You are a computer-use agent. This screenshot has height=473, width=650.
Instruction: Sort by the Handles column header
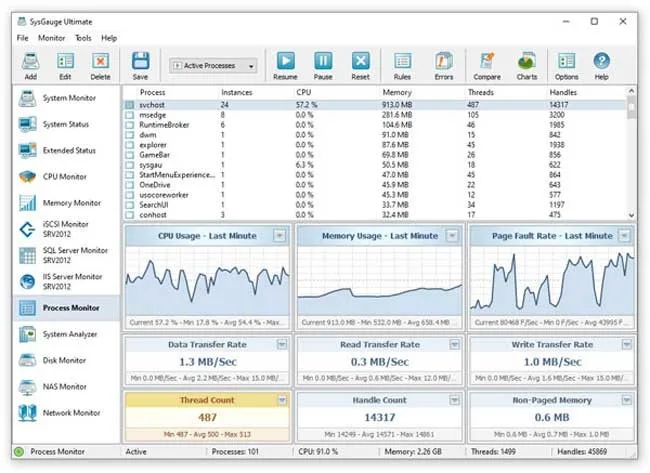(563, 92)
